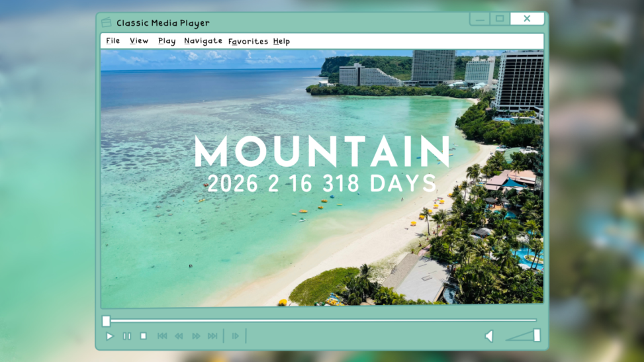
Task: Mute audio with the speaker icon
Action: pyautogui.click(x=489, y=336)
